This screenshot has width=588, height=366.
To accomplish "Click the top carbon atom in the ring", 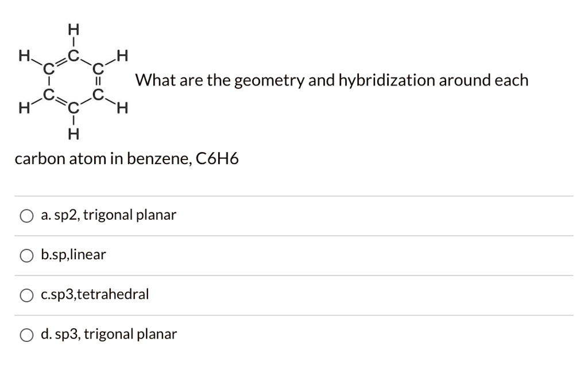I will coord(72,57).
